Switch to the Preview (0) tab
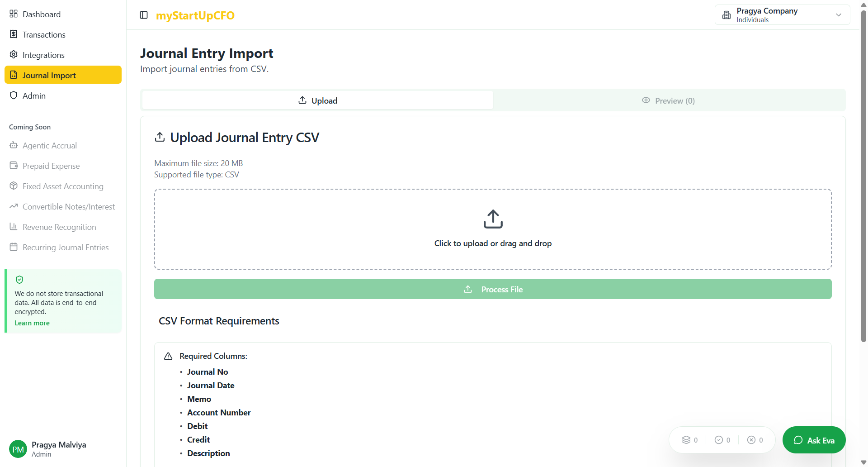This screenshot has width=868, height=467. pyautogui.click(x=669, y=100)
